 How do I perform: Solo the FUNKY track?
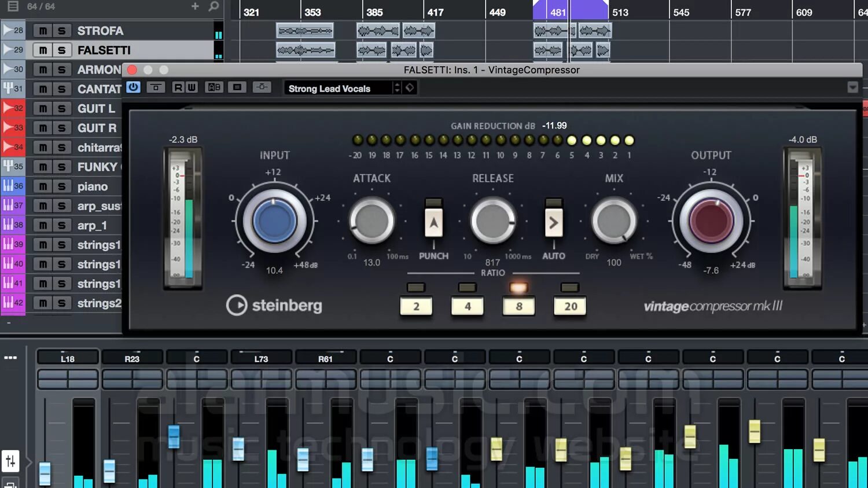(62, 167)
